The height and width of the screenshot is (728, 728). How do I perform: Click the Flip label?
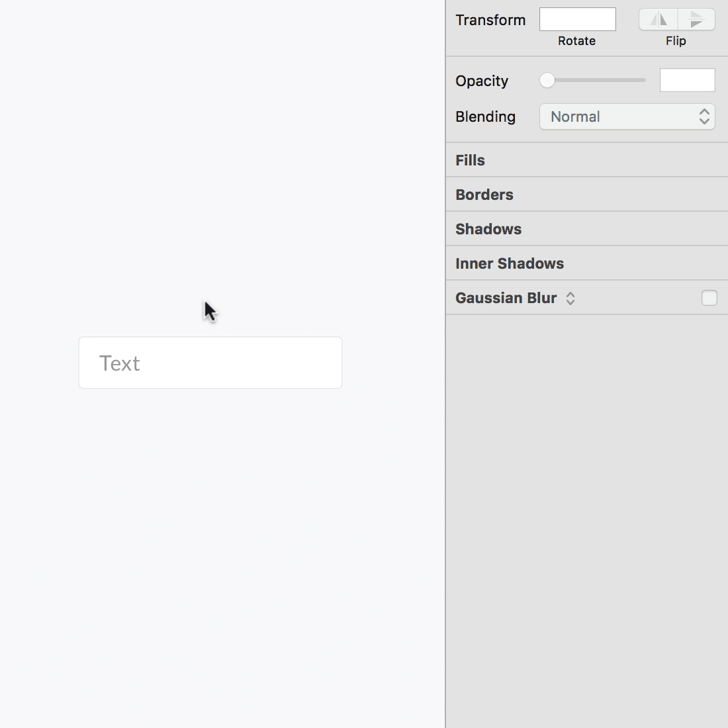[676, 40]
